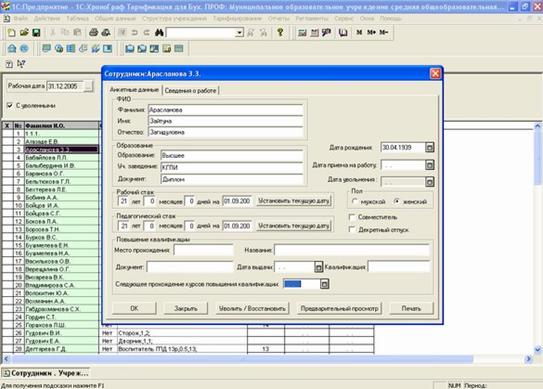543x389 pixels.
Task: Click the Имя input field
Action: pyautogui.click(x=225, y=121)
